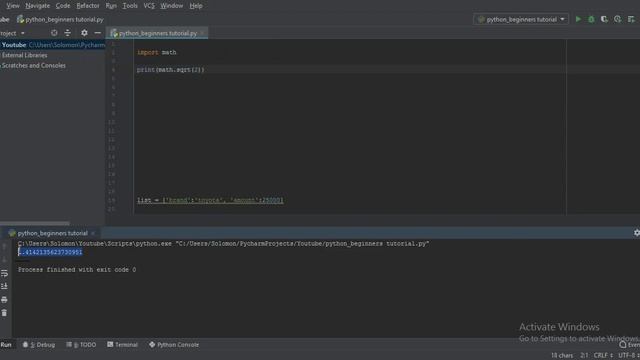Open the run configuration dropdown
The image size is (640, 360).
[x=521, y=19]
